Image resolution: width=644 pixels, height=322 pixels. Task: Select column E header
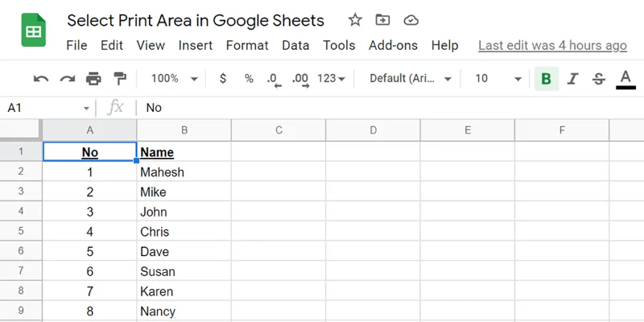[x=468, y=130]
